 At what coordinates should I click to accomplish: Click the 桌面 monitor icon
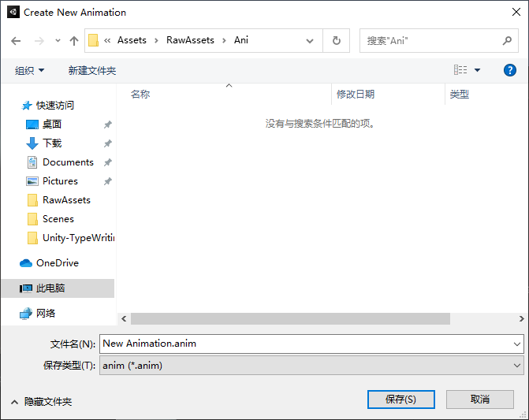(32, 125)
